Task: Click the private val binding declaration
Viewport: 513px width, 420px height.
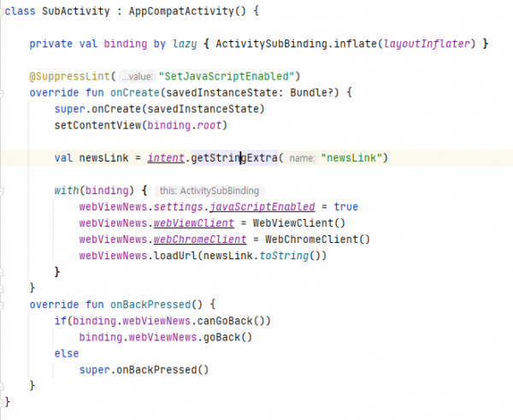Action: (x=88, y=44)
